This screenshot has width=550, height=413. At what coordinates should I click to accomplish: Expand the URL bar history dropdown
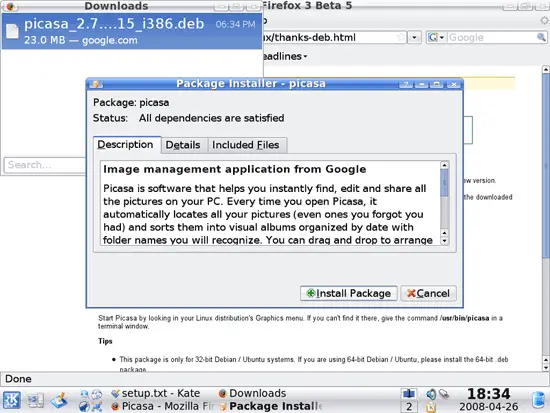coord(414,37)
